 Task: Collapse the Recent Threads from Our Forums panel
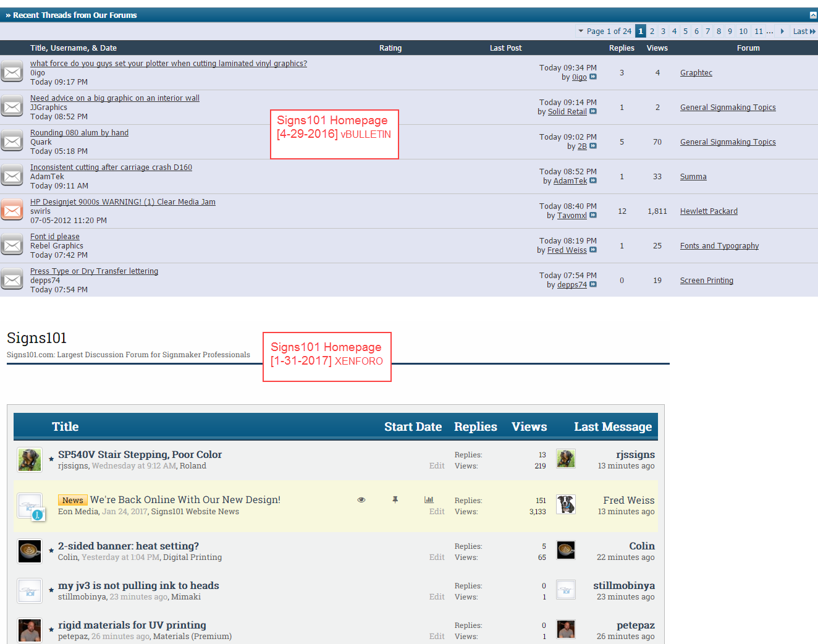(x=813, y=15)
